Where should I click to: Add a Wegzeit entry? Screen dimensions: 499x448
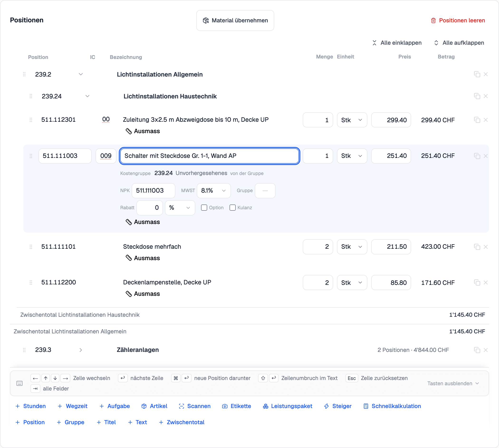[72, 406]
